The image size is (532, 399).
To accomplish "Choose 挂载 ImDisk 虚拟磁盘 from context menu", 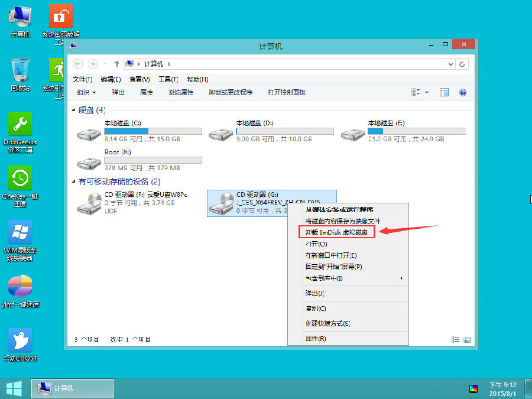I will [336, 233].
